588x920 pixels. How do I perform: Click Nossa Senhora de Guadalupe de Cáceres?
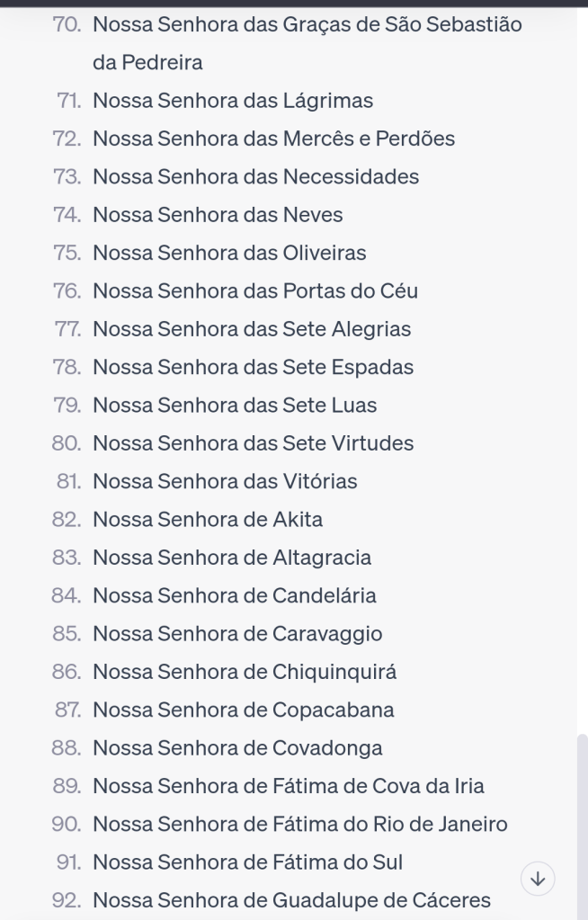[x=291, y=899]
